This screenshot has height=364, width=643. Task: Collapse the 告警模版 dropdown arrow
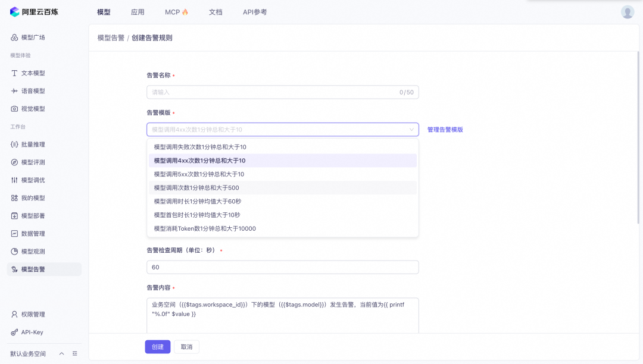(411, 130)
